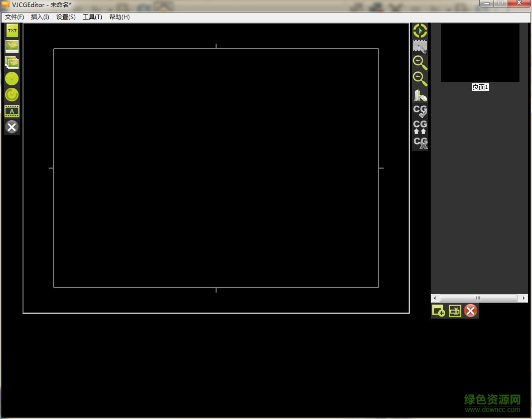Click the CG cancel X icon
Screen dimensions: 532x419
[420, 143]
